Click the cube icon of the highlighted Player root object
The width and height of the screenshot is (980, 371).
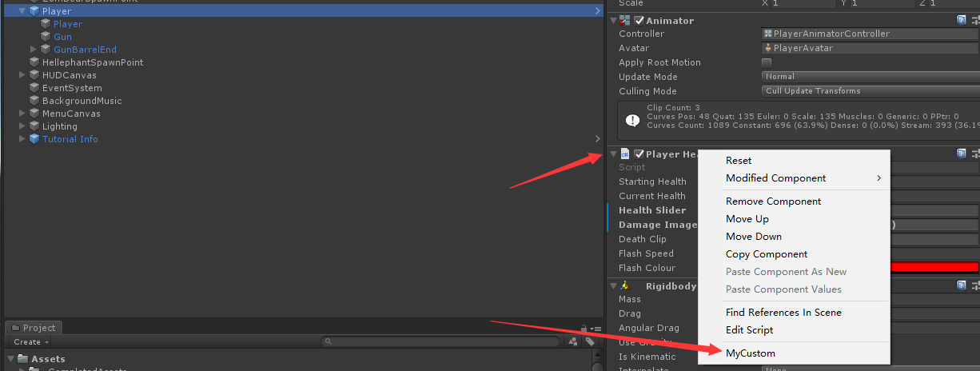(34, 11)
